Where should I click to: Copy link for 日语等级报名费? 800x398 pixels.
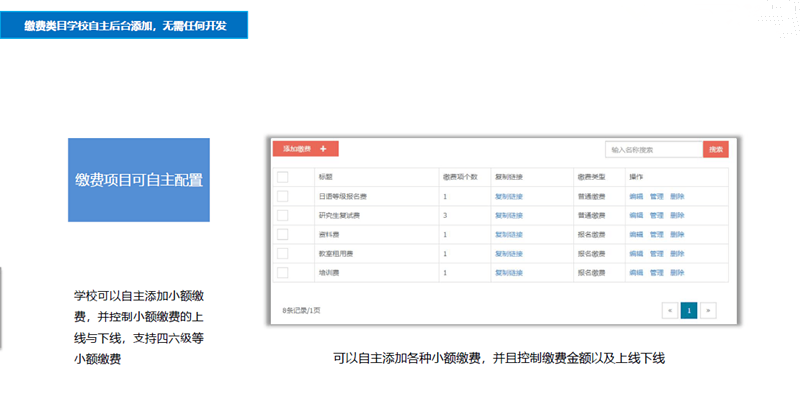pyautogui.click(x=509, y=196)
